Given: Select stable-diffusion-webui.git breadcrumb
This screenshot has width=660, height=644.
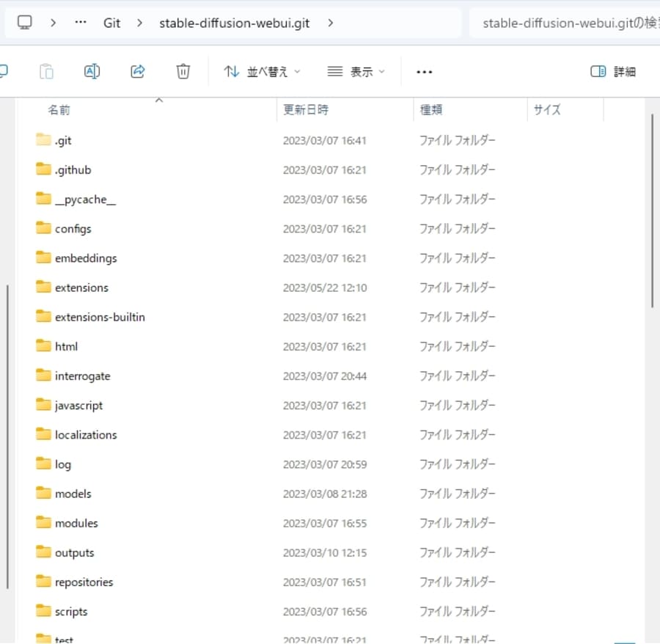Looking at the screenshot, I should click(234, 23).
